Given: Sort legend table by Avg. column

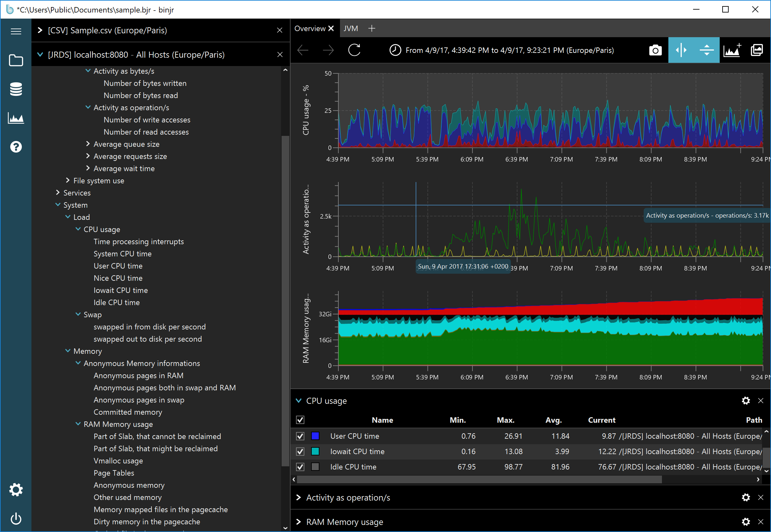Looking at the screenshot, I should (x=554, y=420).
